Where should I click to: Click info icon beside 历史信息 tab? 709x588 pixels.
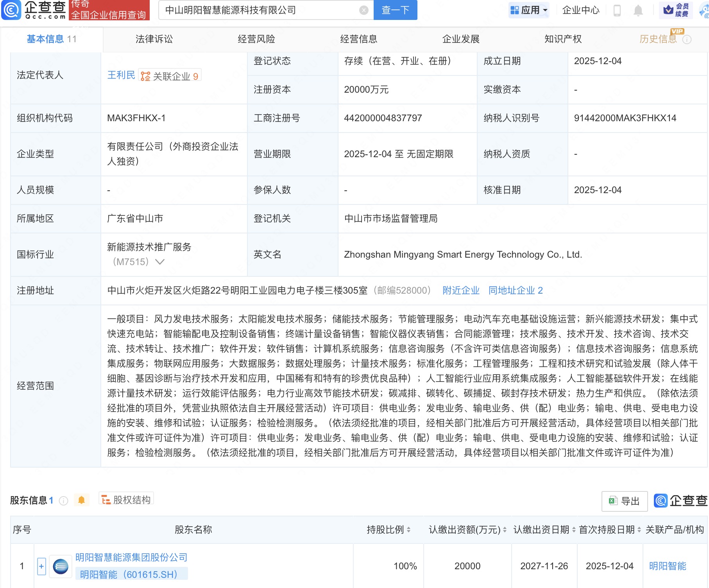point(687,39)
